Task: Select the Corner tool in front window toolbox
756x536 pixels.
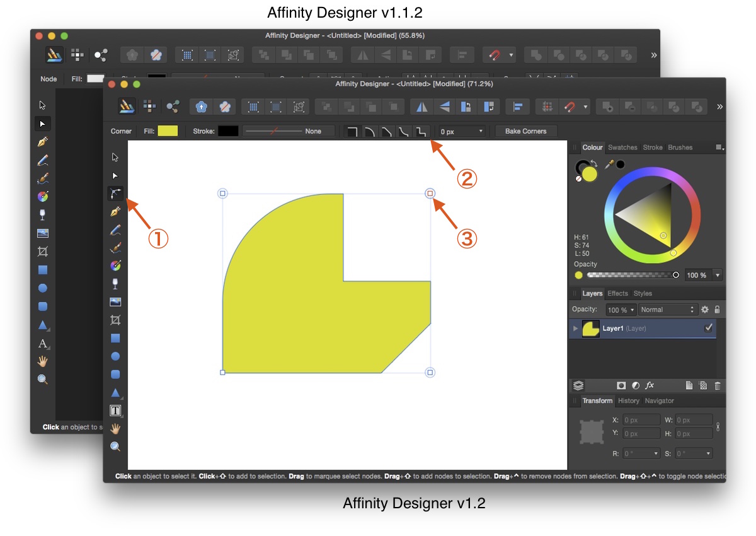Action: point(115,194)
